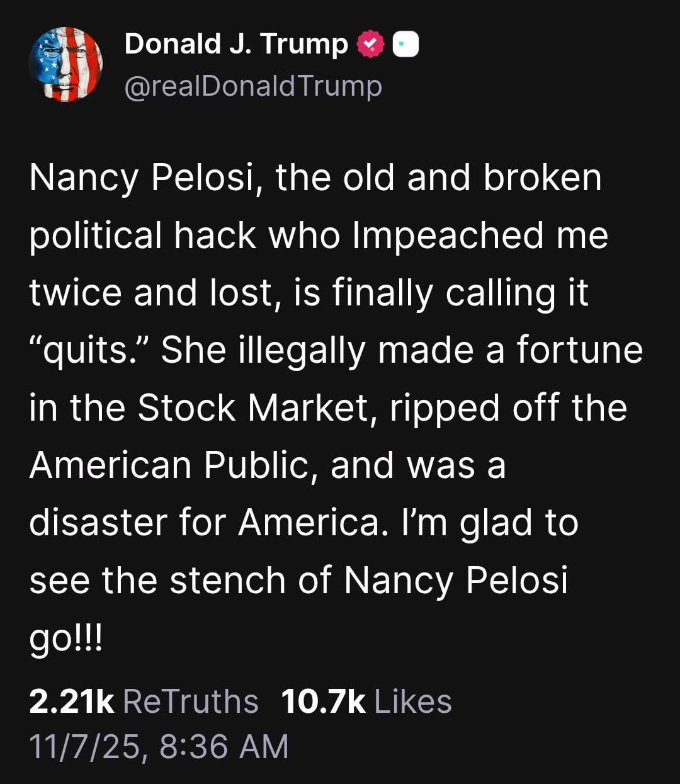Click the final word "go!!!"

coord(65,639)
